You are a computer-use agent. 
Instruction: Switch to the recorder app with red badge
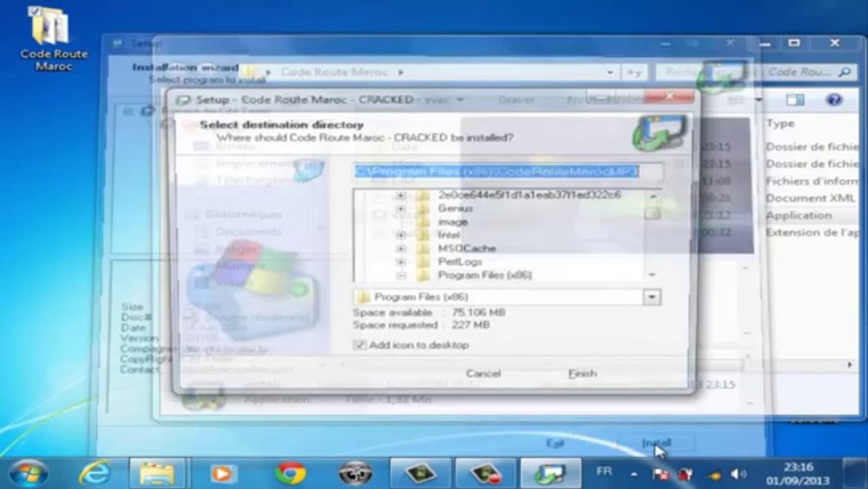coord(485,473)
